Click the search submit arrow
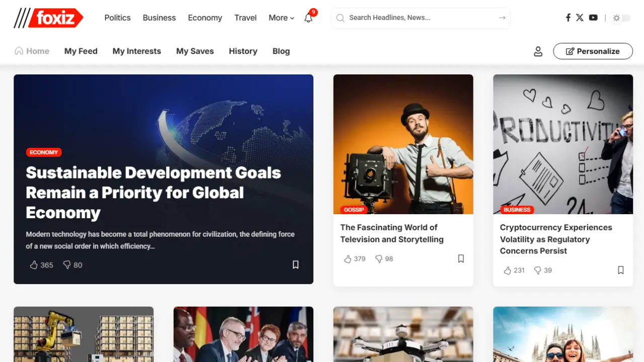The width and height of the screenshot is (644, 362). [x=502, y=18]
